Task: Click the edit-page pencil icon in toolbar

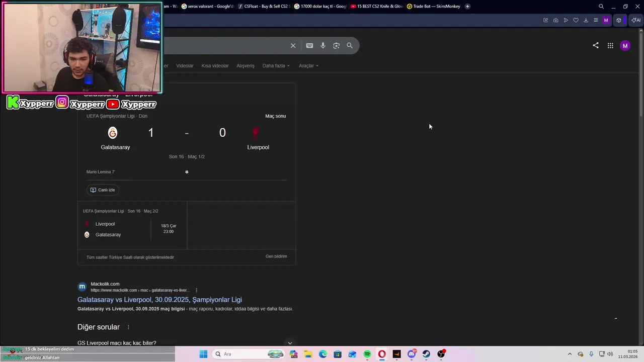Action: [545, 20]
